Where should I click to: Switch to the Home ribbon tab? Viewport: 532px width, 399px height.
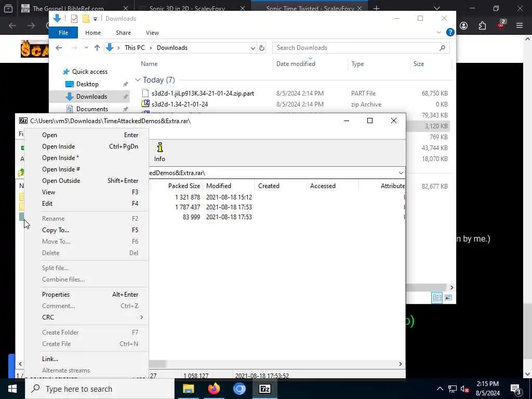click(93, 33)
